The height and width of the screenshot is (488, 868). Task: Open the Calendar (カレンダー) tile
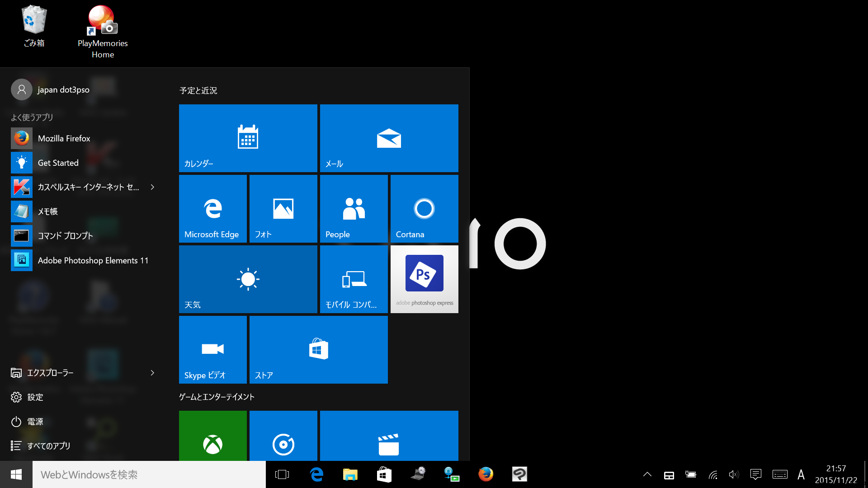(x=248, y=138)
